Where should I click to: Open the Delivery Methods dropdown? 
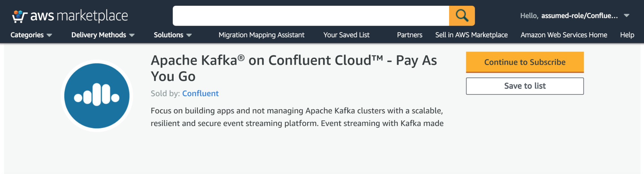[x=103, y=35]
